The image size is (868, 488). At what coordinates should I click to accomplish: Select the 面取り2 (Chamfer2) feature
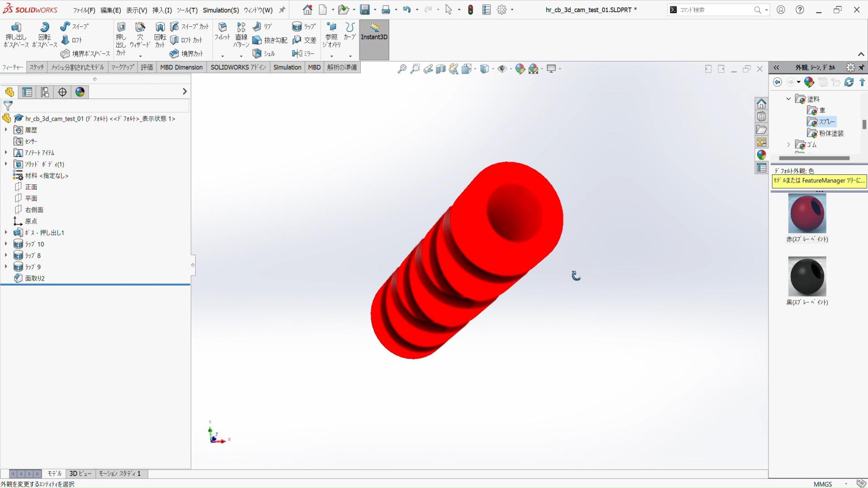pyautogui.click(x=30, y=278)
